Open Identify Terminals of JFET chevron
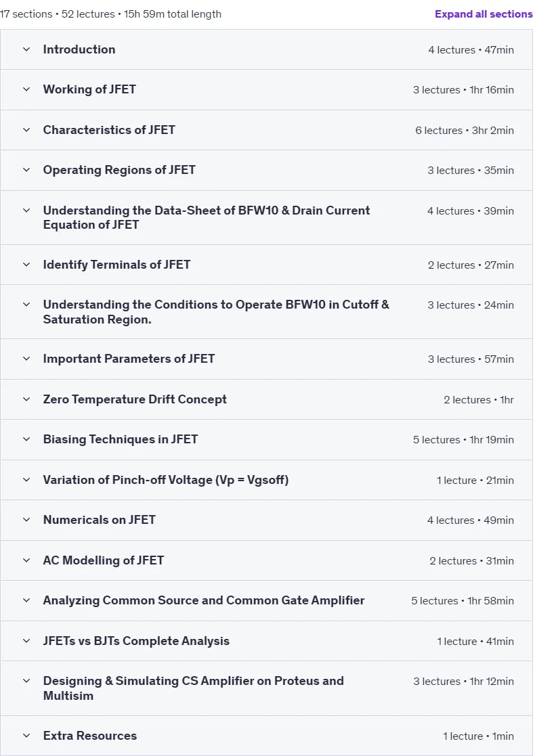This screenshot has height=756, width=535. 26,264
